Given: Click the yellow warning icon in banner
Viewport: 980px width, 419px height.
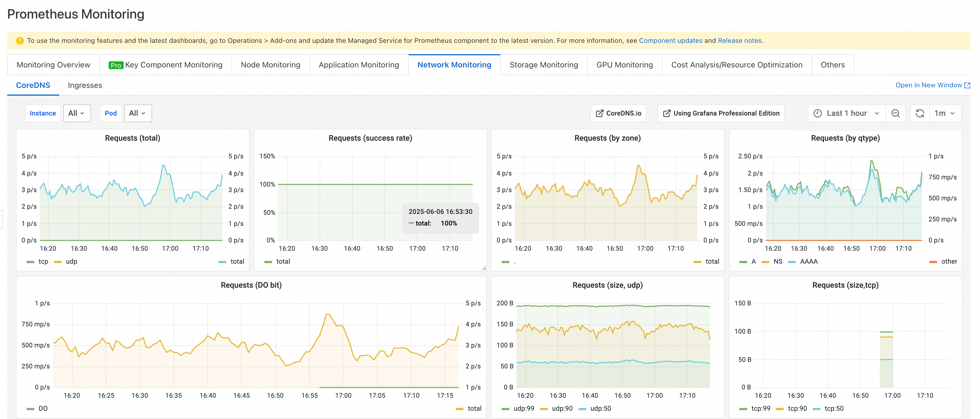Looking at the screenshot, I should click(20, 41).
